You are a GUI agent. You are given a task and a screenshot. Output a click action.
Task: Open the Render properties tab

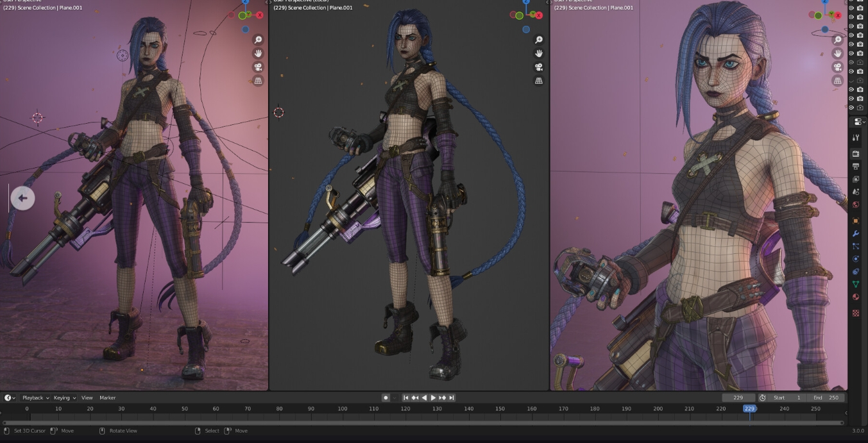point(856,154)
